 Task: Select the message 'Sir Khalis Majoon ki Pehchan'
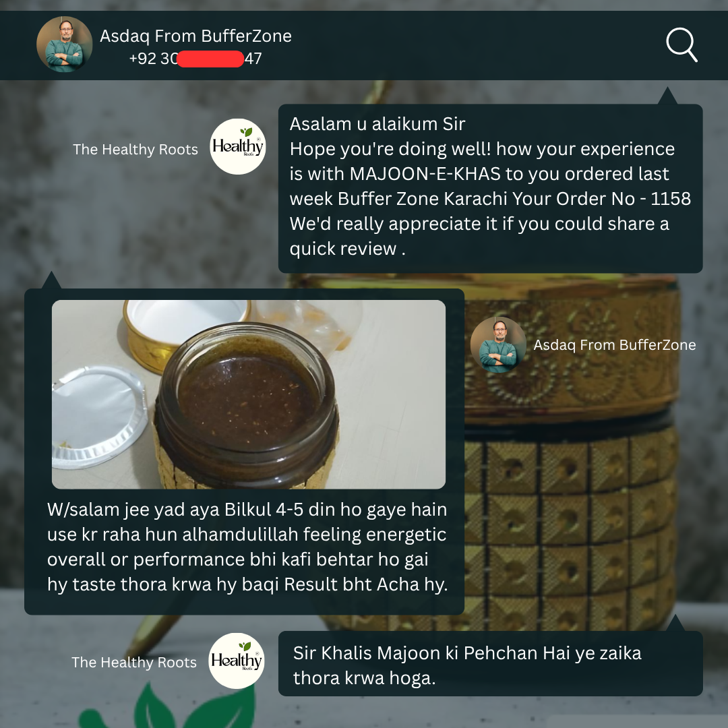click(x=490, y=663)
